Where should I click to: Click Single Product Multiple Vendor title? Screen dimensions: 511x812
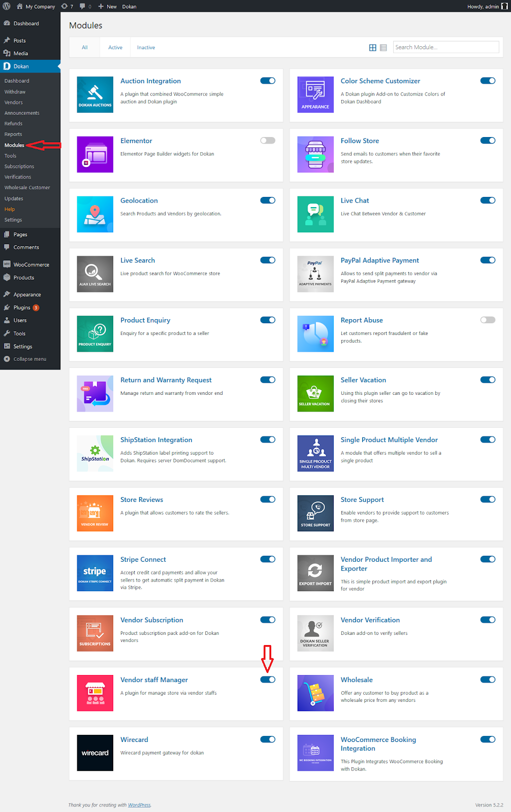(x=389, y=440)
